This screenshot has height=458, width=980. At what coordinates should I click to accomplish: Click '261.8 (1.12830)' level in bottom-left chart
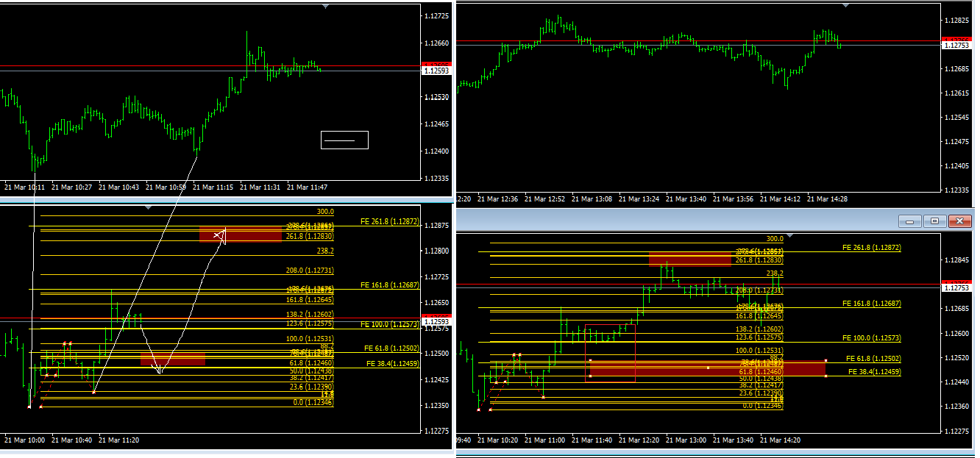(310, 236)
